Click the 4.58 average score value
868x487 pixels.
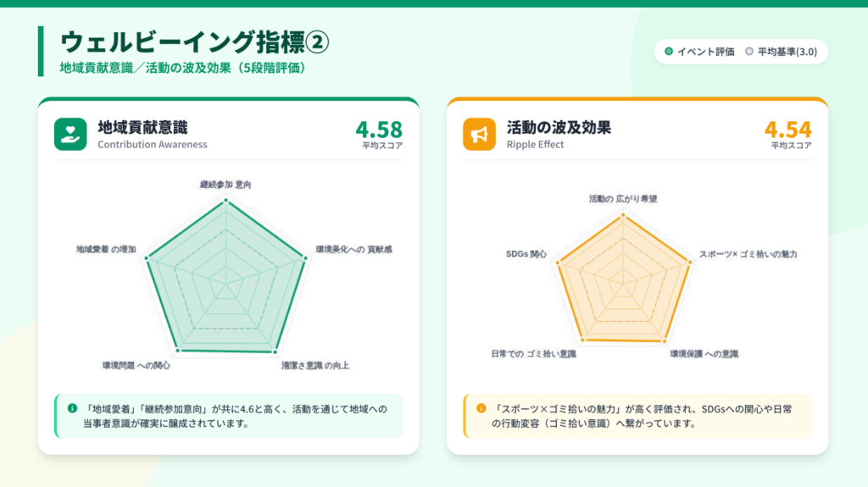coord(379,130)
